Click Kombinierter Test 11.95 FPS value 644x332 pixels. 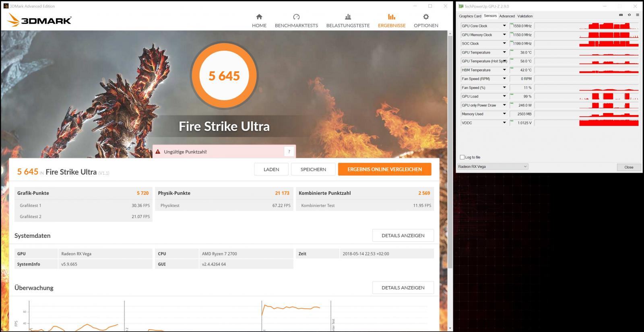click(x=422, y=206)
